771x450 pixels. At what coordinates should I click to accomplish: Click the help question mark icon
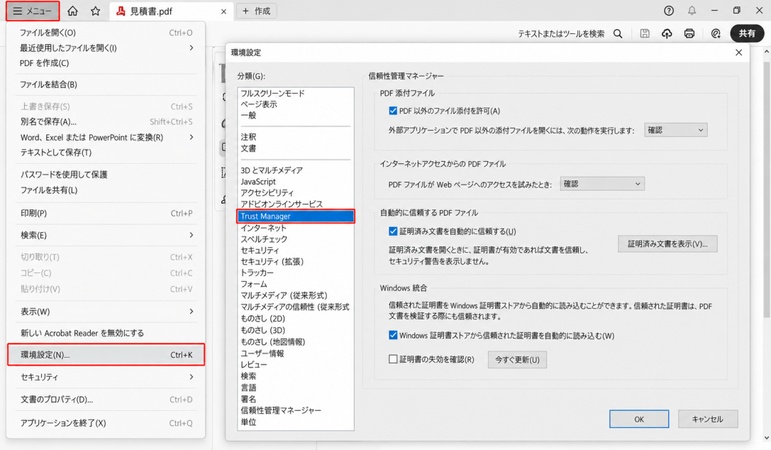(x=668, y=11)
